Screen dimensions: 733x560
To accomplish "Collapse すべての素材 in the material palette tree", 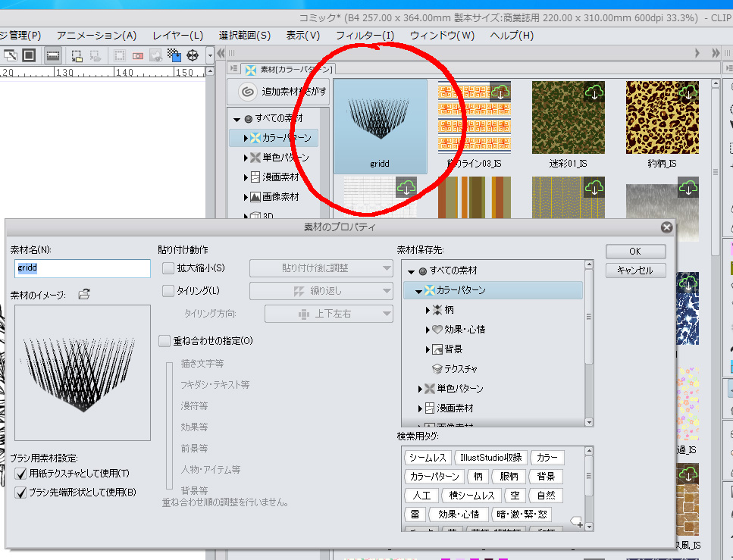I will pyautogui.click(x=237, y=119).
